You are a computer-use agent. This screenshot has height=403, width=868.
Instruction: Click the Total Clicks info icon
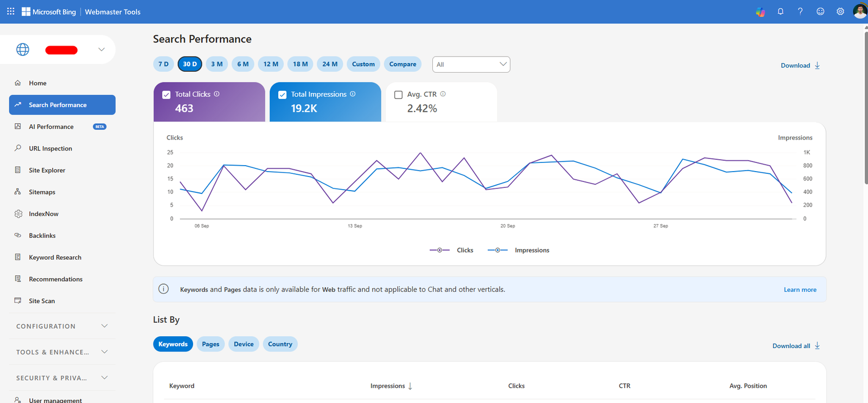coord(216,94)
